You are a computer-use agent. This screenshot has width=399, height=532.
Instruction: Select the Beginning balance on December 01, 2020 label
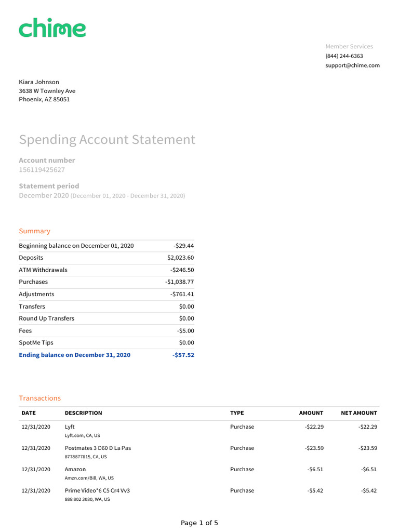click(x=76, y=246)
